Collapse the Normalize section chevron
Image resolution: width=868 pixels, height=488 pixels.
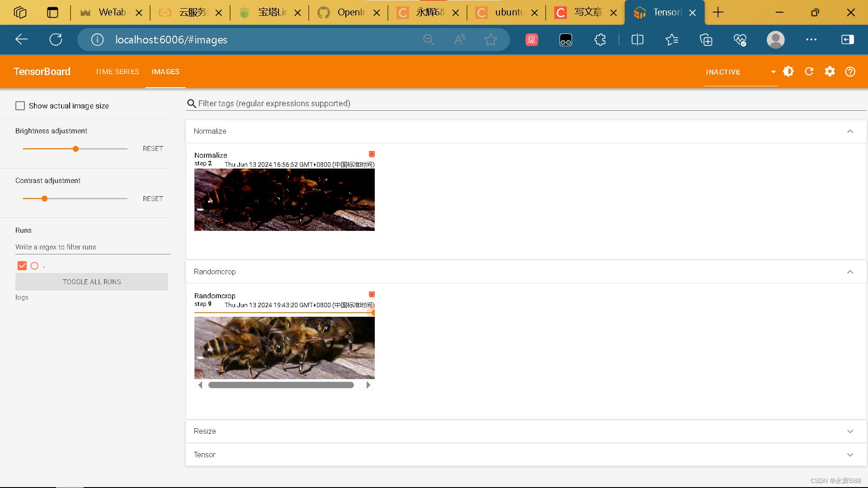(x=850, y=131)
